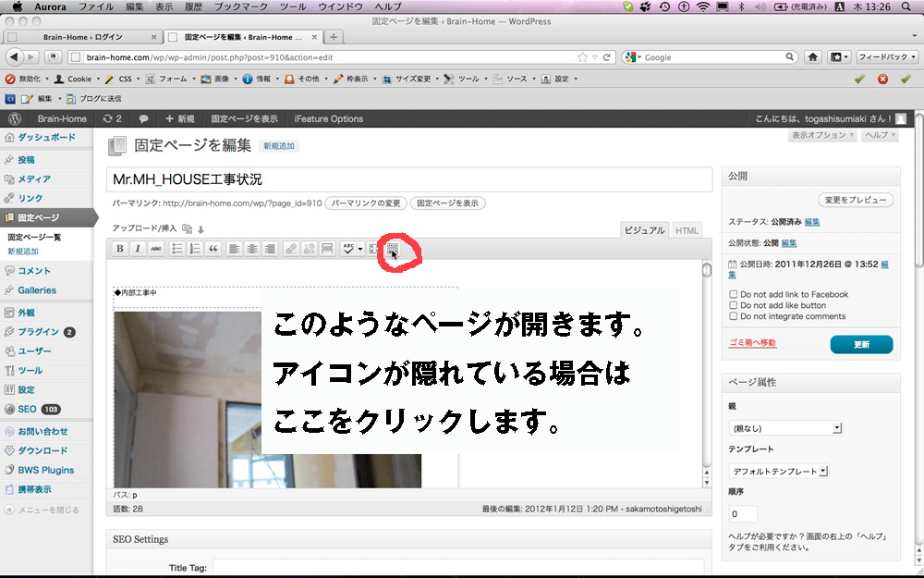Show the kitchen sink toolbar row
The width and height of the screenshot is (924, 578).
point(392,249)
